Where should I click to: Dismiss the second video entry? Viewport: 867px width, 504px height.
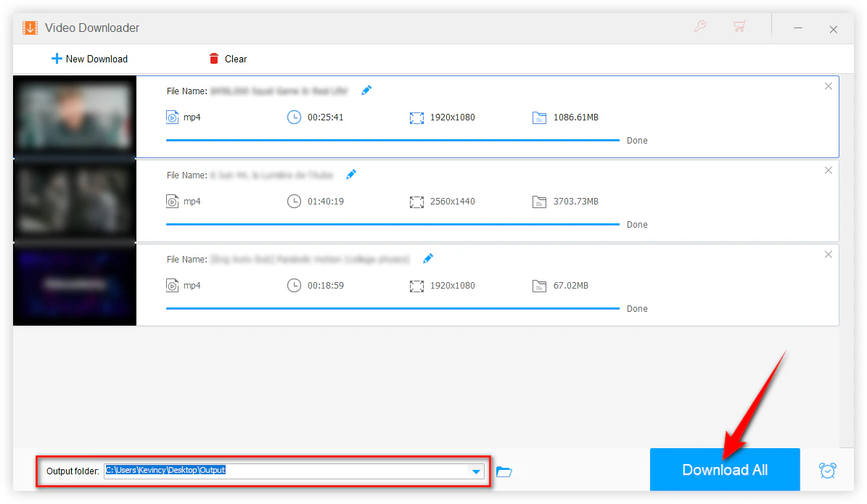click(x=828, y=170)
